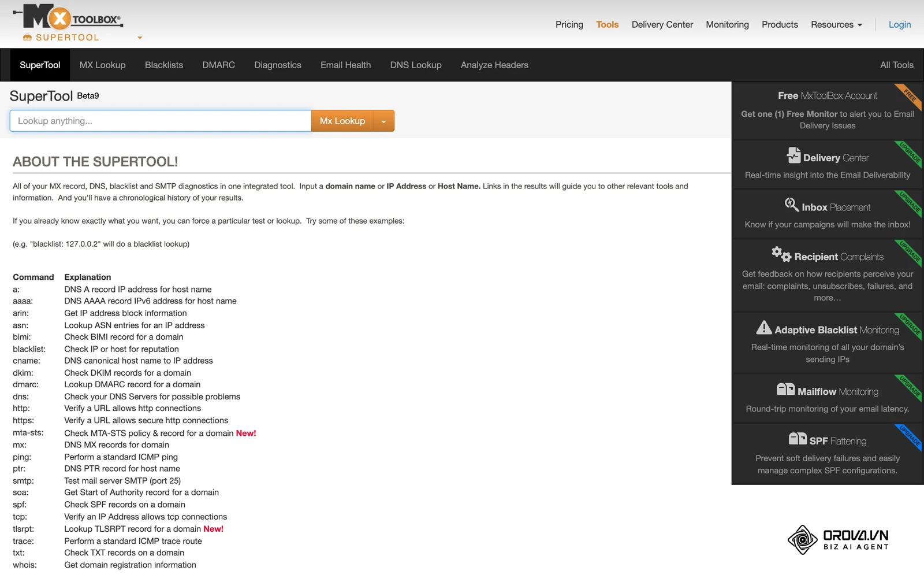
Task: Open the Delivery Center heartbeat icon
Action: point(793,155)
